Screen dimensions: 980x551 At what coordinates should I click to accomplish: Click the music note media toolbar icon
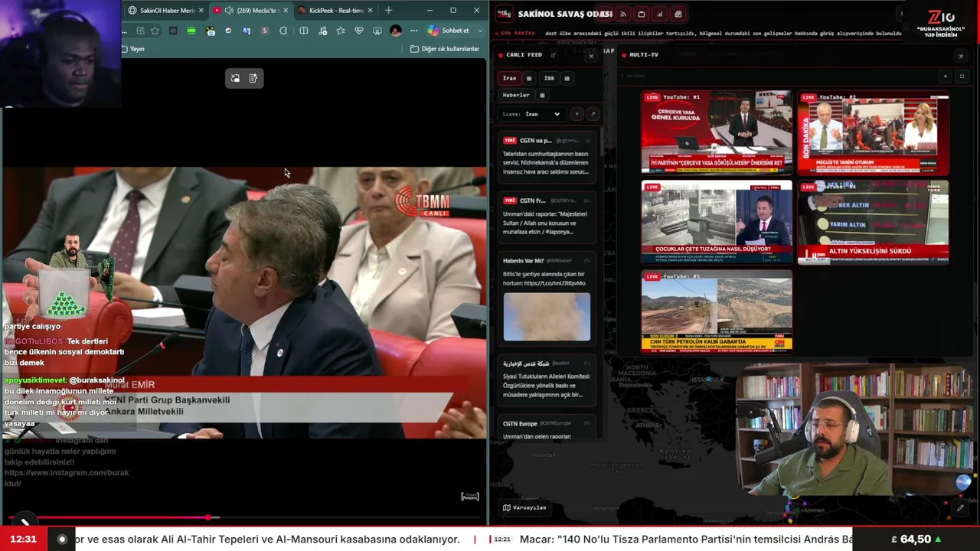(322, 31)
